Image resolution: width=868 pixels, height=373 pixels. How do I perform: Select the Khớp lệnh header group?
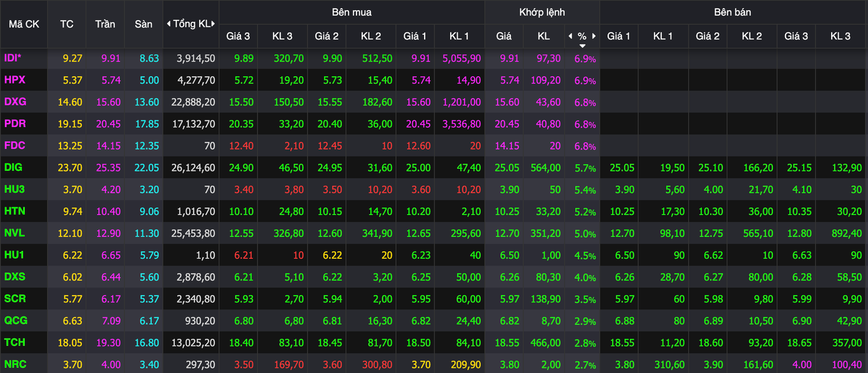[542, 12]
